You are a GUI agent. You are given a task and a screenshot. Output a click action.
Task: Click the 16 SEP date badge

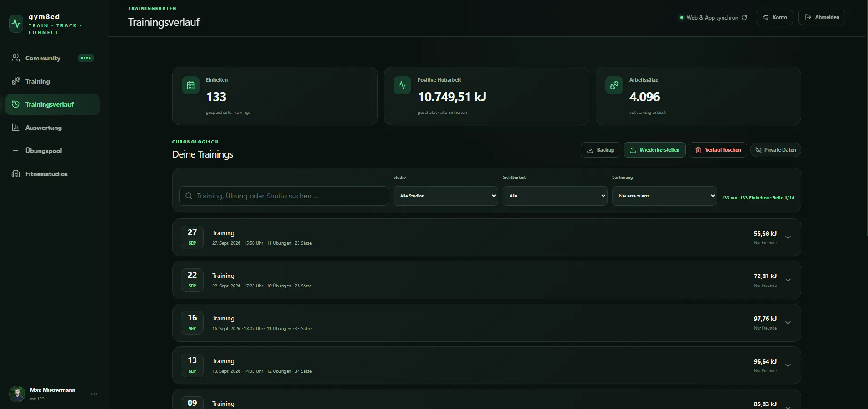(192, 323)
